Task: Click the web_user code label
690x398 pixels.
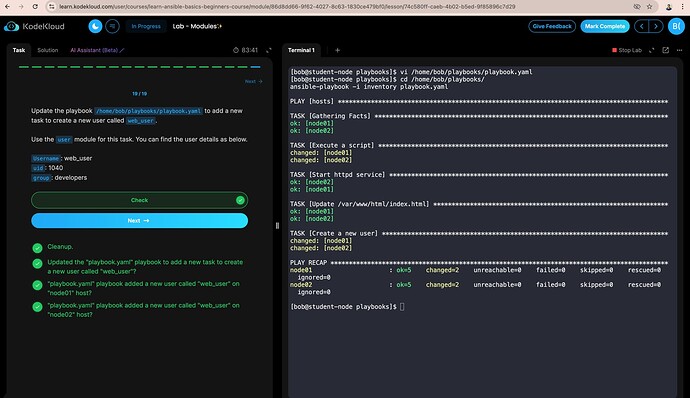Action: 141,121
